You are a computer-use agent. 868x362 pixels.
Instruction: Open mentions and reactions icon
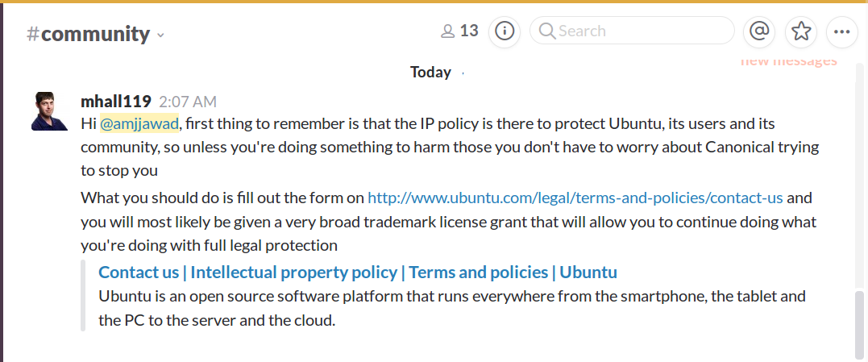pos(758,31)
